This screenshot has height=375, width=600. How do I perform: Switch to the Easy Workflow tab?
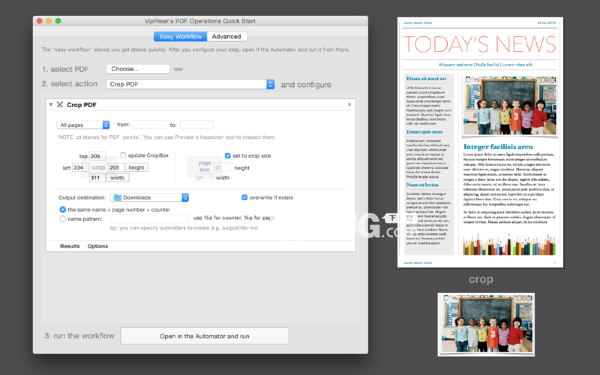(x=180, y=36)
